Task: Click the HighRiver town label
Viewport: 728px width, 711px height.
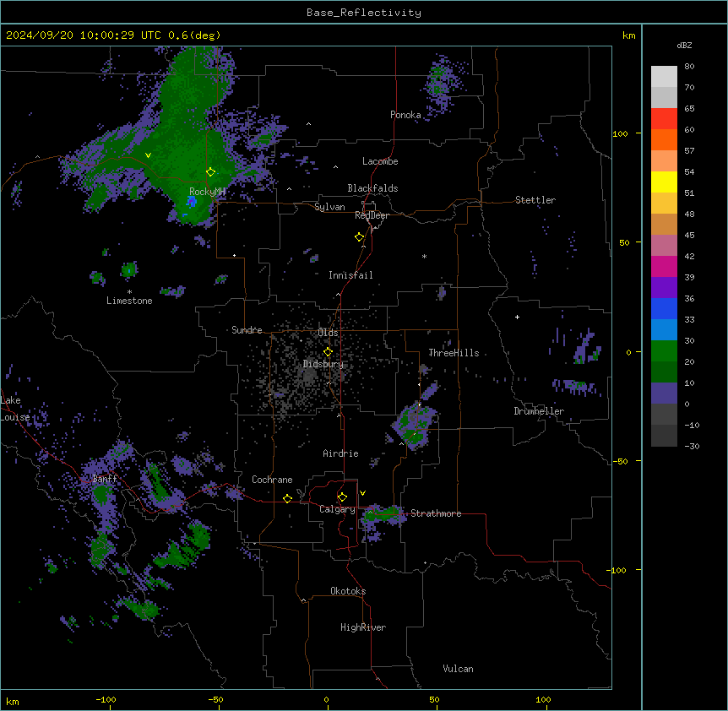Action: click(x=363, y=627)
